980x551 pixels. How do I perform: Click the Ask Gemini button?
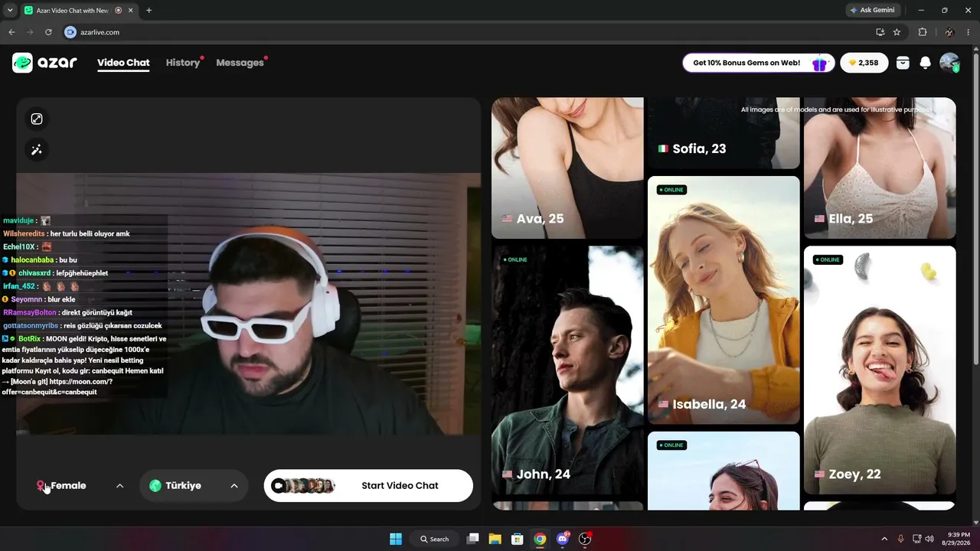[x=872, y=11]
